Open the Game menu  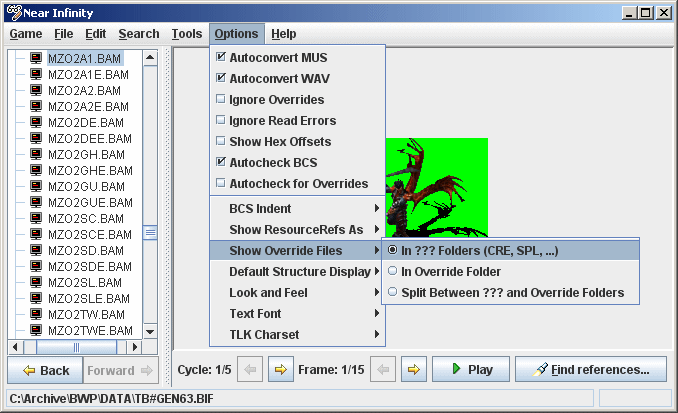[26, 34]
